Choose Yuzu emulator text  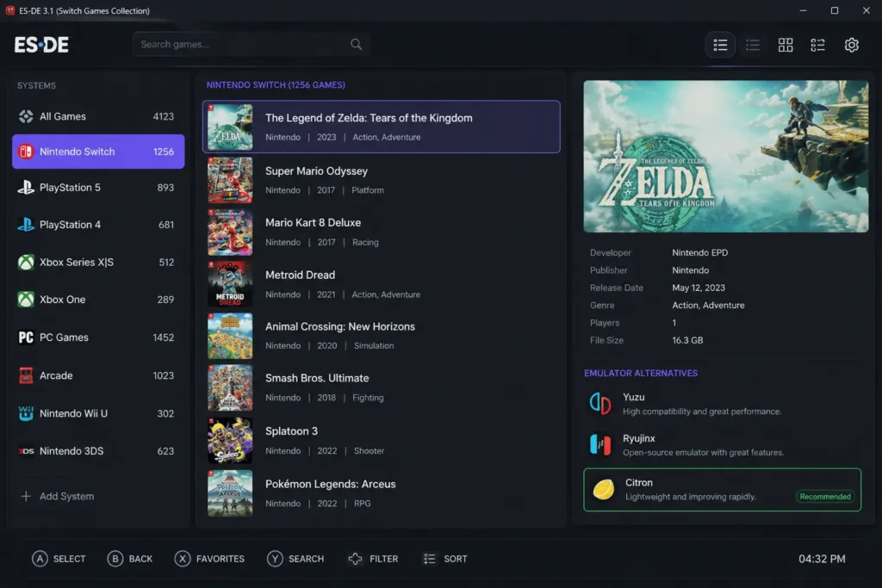click(633, 397)
